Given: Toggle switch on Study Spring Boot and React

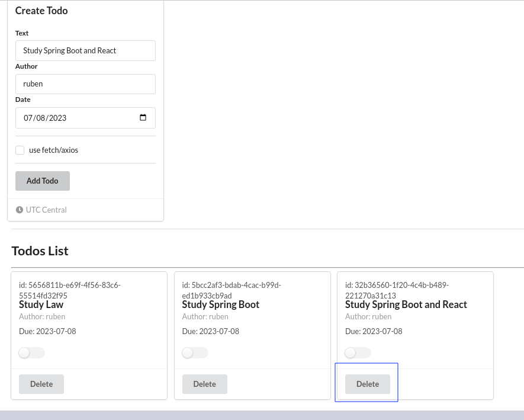Looking at the screenshot, I should (x=358, y=353).
